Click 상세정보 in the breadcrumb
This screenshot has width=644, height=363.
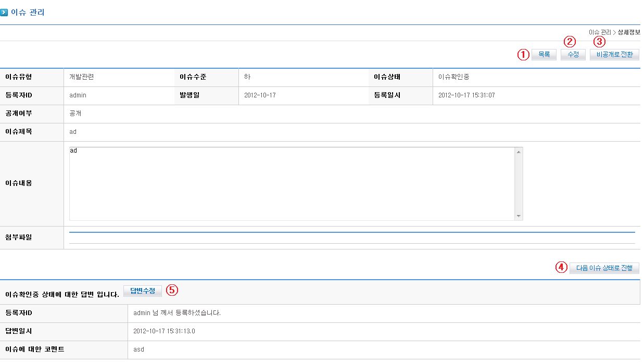point(629,32)
